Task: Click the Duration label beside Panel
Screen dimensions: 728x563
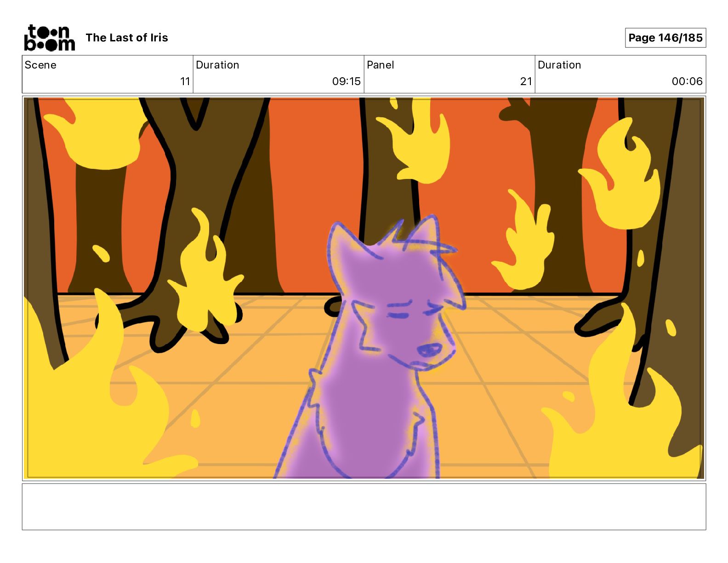Action: click(559, 65)
